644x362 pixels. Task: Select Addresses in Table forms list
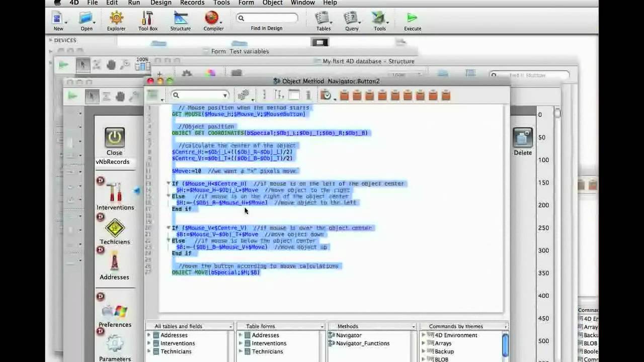pyautogui.click(x=265, y=335)
